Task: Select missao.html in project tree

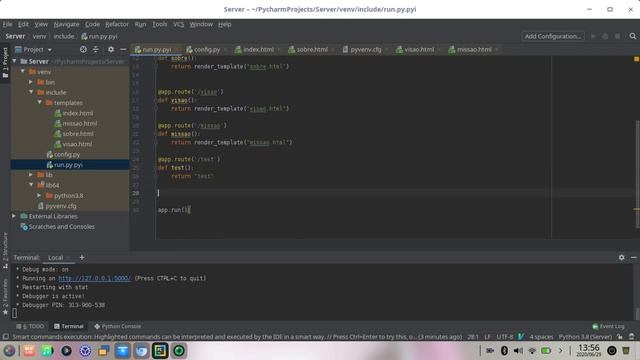Action: tap(80, 123)
